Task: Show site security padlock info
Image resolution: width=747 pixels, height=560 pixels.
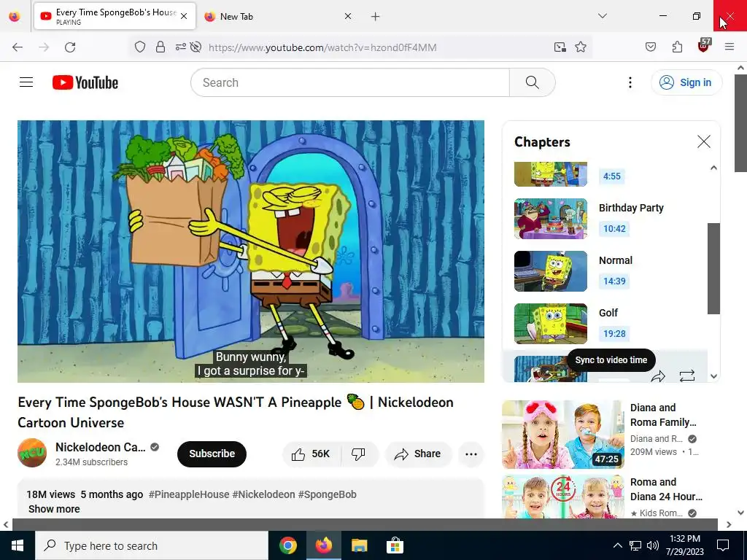Action: point(160,47)
